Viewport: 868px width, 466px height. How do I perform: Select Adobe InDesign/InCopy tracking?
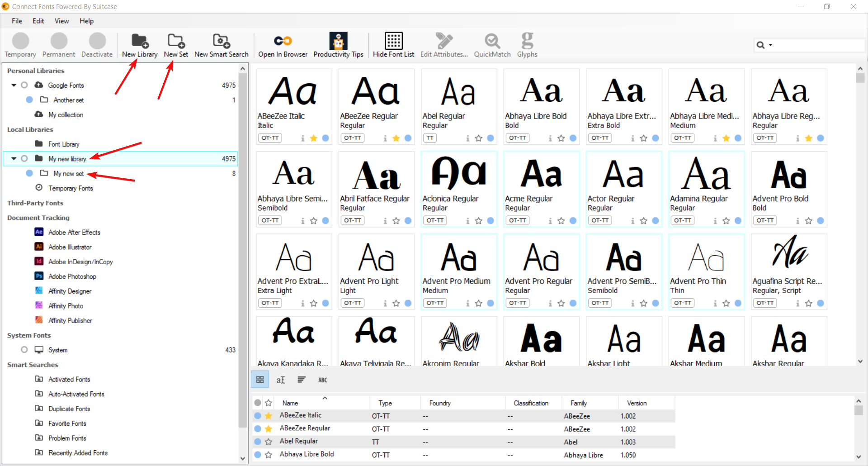[x=80, y=262]
